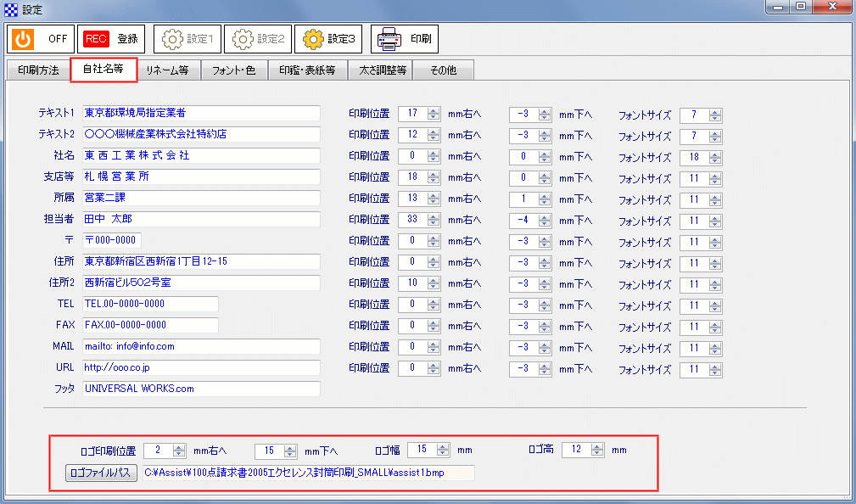Decrease ロゴ高 spinner value
The height and width of the screenshot is (504, 856).
pyautogui.click(x=597, y=452)
